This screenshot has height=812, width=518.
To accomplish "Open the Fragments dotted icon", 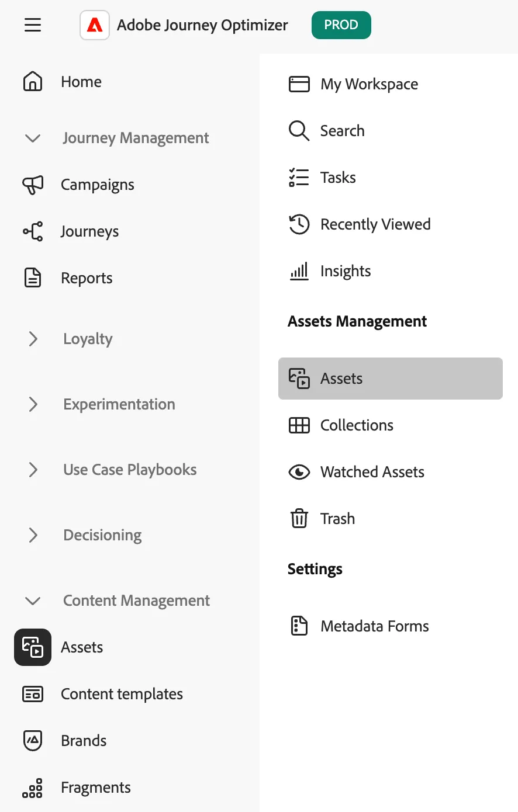I will [33, 787].
